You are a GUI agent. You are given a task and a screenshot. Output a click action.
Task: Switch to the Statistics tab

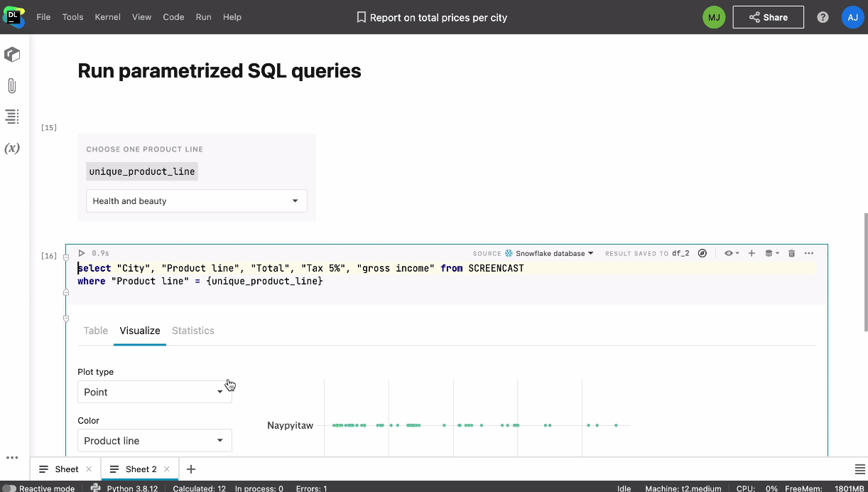[193, 331]
